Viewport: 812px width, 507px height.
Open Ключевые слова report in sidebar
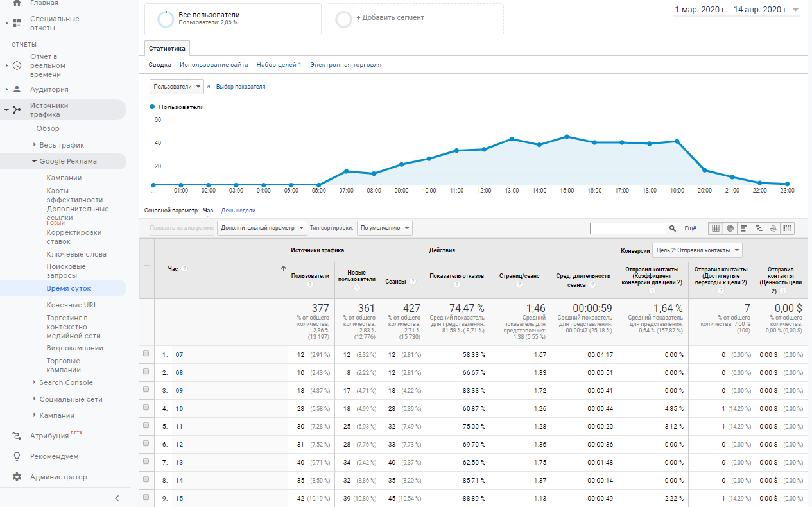coord(76,254)
